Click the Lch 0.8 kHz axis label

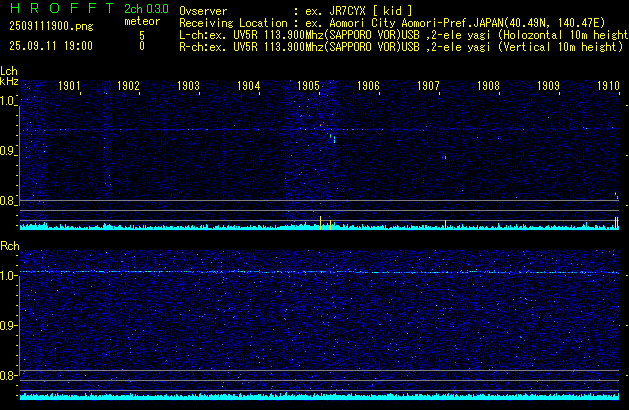8,201
